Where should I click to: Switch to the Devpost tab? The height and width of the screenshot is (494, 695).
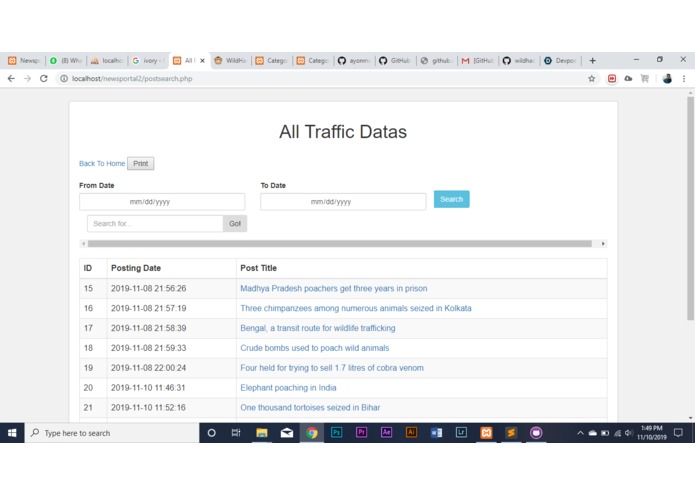(560, 61)
